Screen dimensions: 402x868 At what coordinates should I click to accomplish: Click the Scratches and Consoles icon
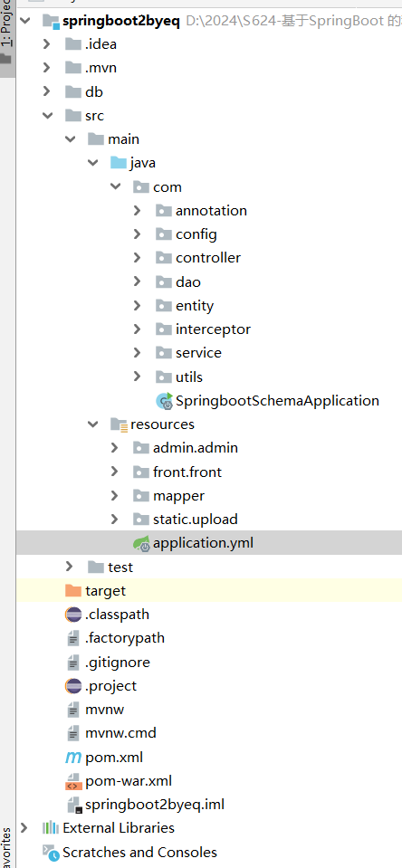pos(51,853)
